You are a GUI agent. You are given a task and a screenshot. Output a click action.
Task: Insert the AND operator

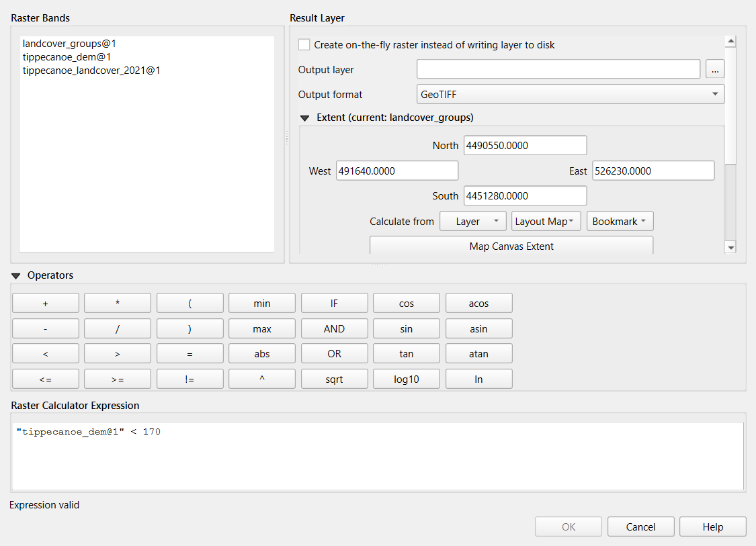coord(334,328)
